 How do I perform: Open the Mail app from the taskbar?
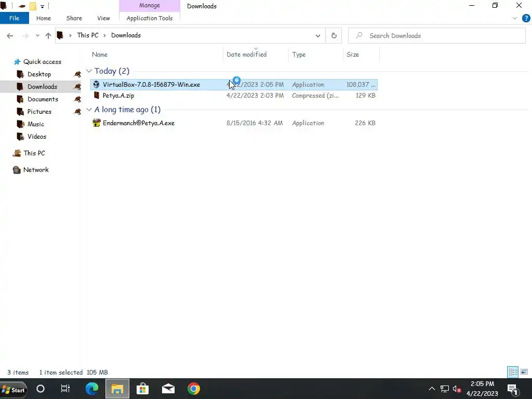click(168, 389)
